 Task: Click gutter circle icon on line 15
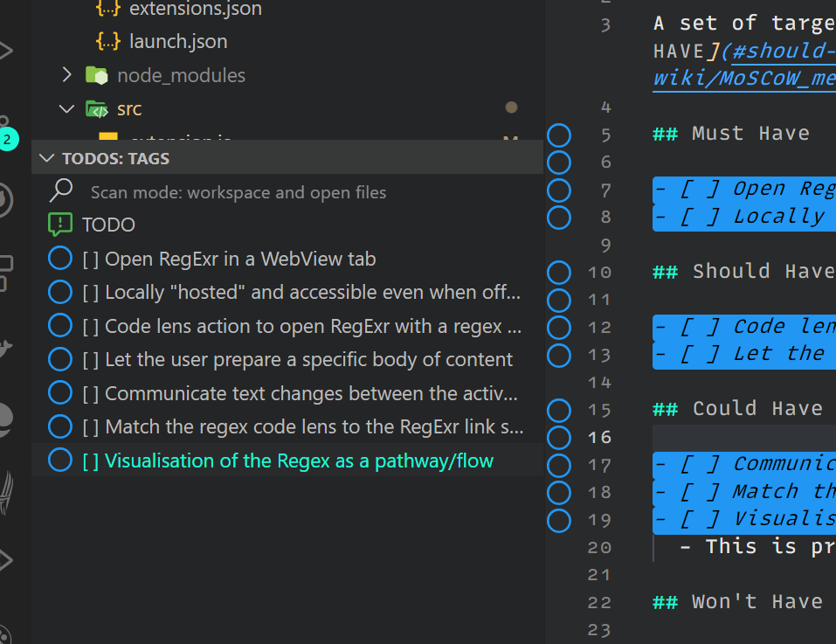(559, 411)
